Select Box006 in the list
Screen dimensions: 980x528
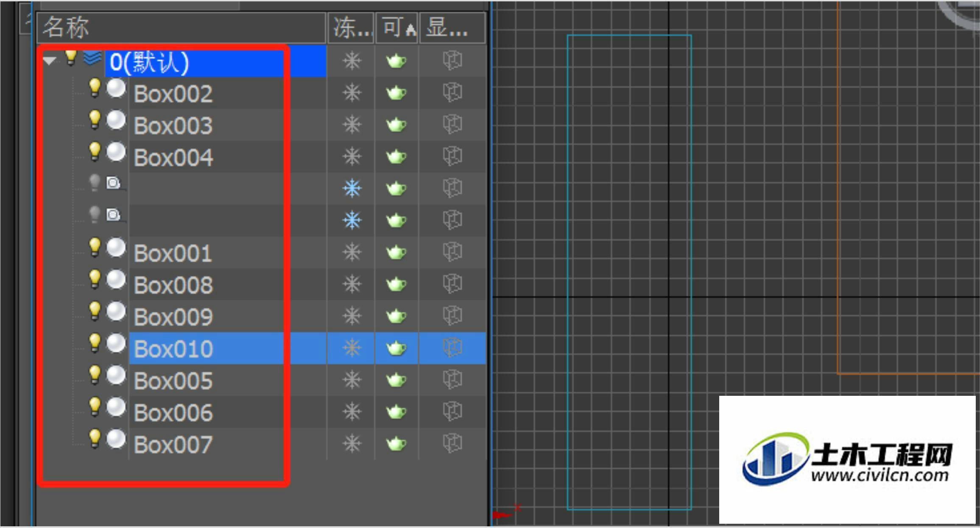(173, 413)
